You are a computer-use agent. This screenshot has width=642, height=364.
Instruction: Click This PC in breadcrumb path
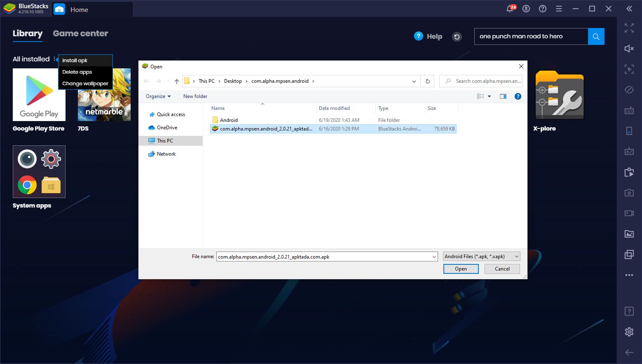pyautogui.click(x=206, y=81)
